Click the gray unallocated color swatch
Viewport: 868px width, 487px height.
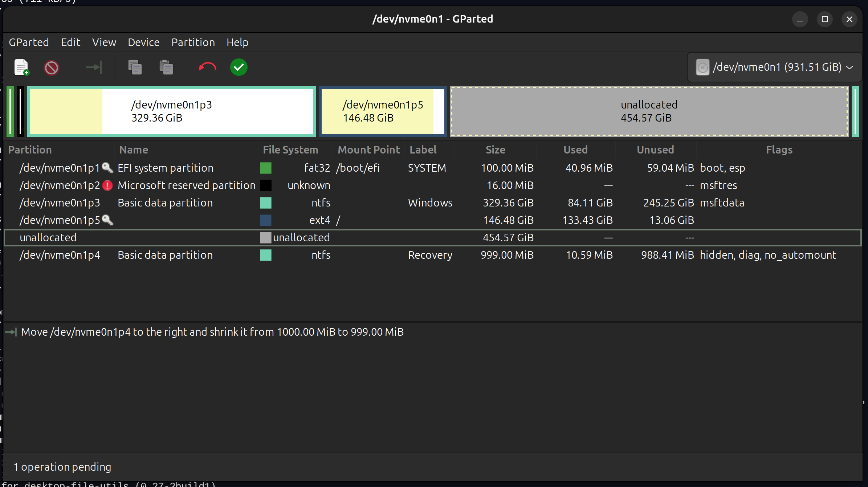pos(266,238)
